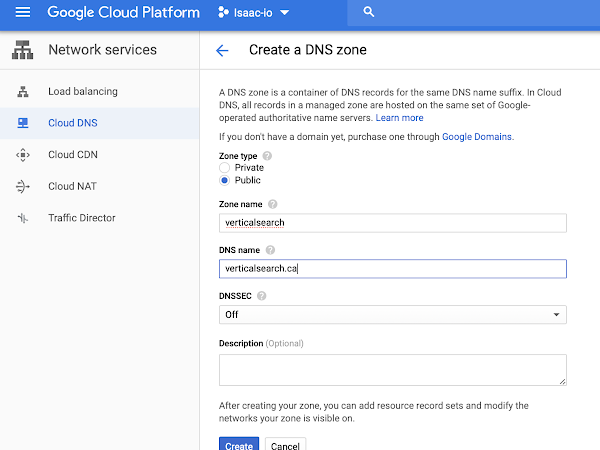
Task: Open Load balancing in sidebar
Action: pyautogui.click(x=82, y=91)
